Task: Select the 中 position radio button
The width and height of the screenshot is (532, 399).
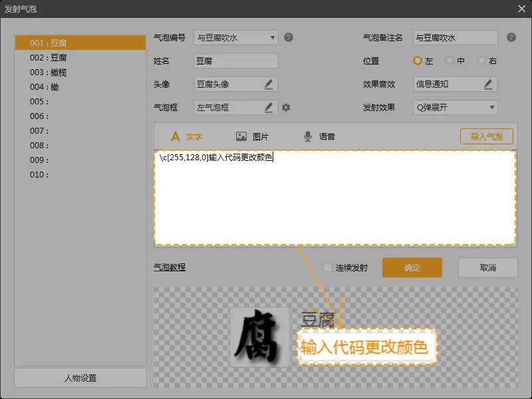Action: point(450,61)
